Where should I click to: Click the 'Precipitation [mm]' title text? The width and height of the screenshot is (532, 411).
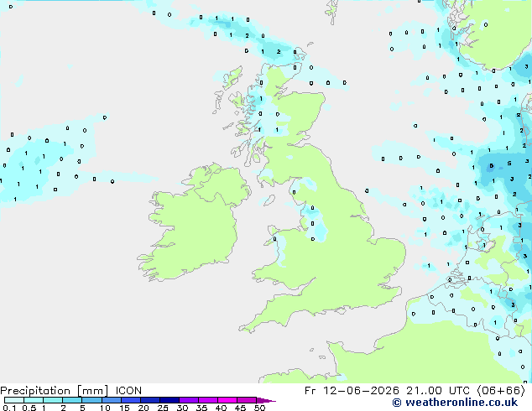pos(55,391)
